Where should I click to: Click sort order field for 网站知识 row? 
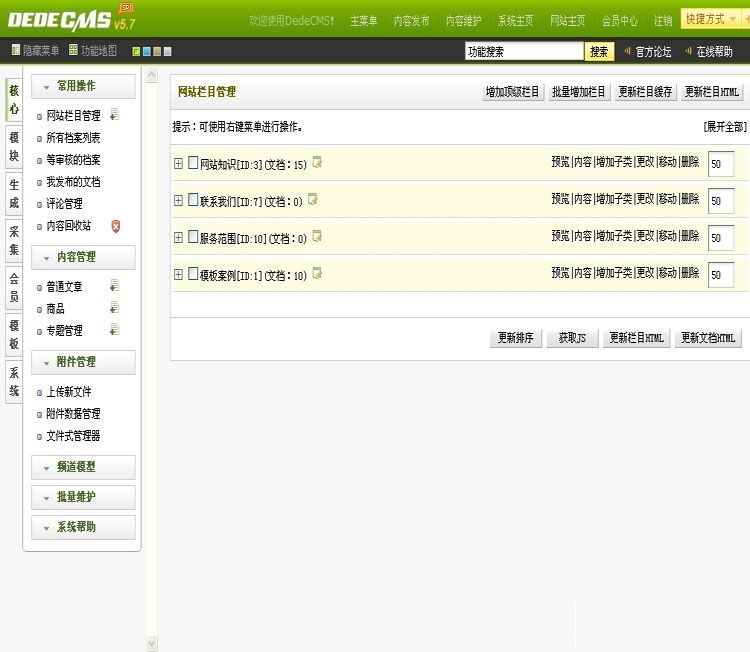point(721,164)
